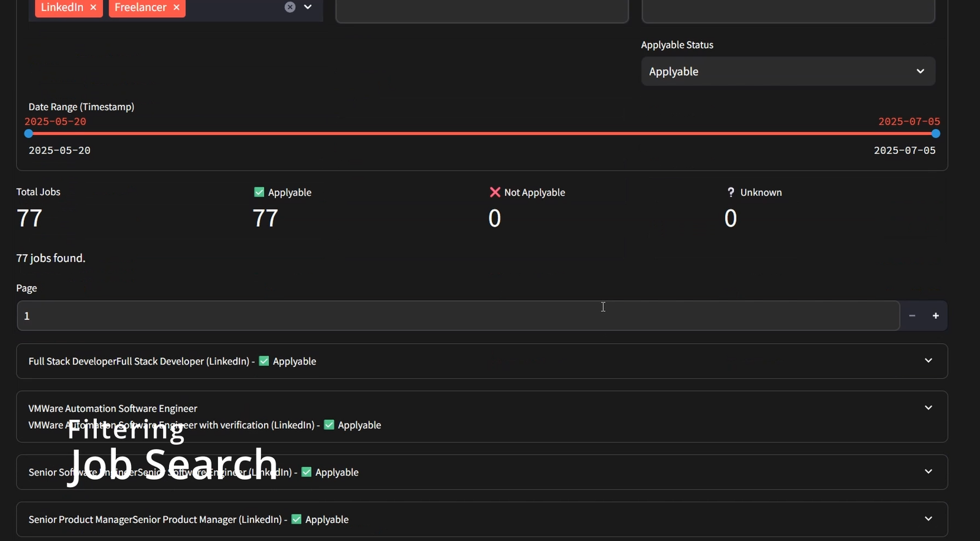Image resolution: width=980 pixels, height=541 pixels.
Task: Click the LinkedIn source tag label
Action: [x=62, y=7]
